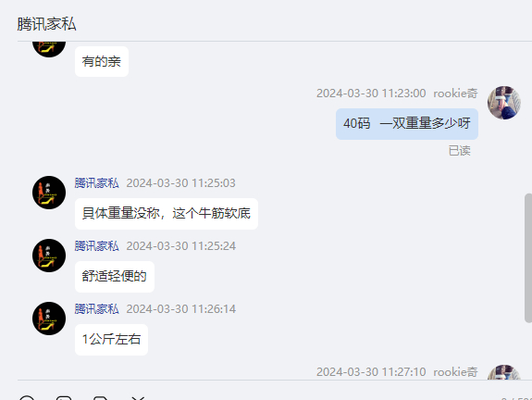The height and width of the screenshot is (400, 532).
Task: Click the 腾讯家私 chat title header
Action: click(46, 24)
